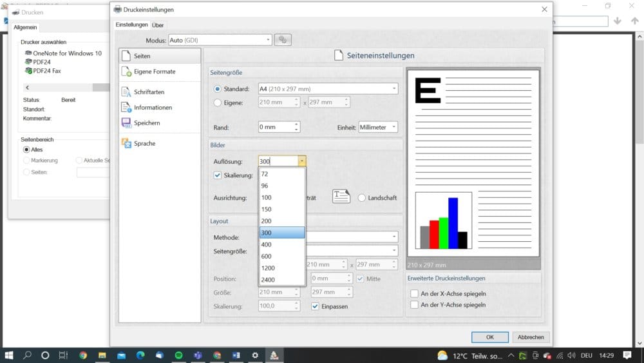Toggle the Mitte checkbox

pyautogui.click(x=360, y=279)
